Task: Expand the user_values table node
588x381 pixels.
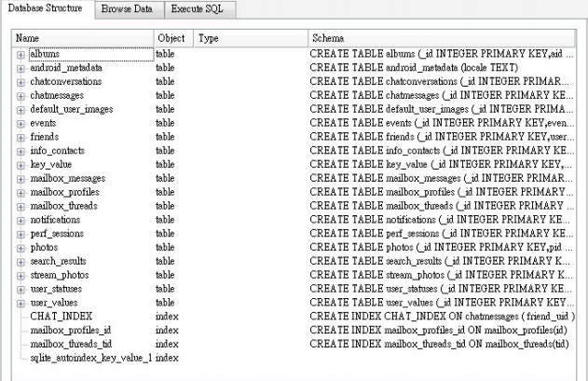Action: [x=21, y=303]
